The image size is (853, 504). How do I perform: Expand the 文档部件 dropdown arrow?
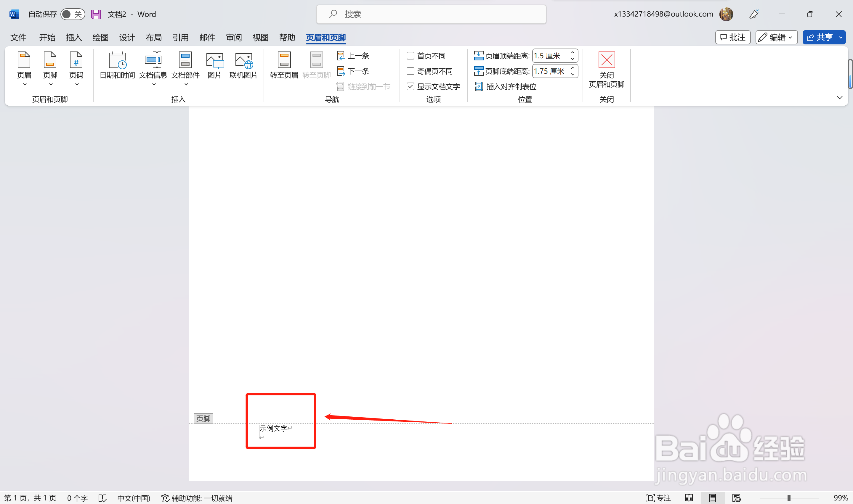tap(186, 84)
